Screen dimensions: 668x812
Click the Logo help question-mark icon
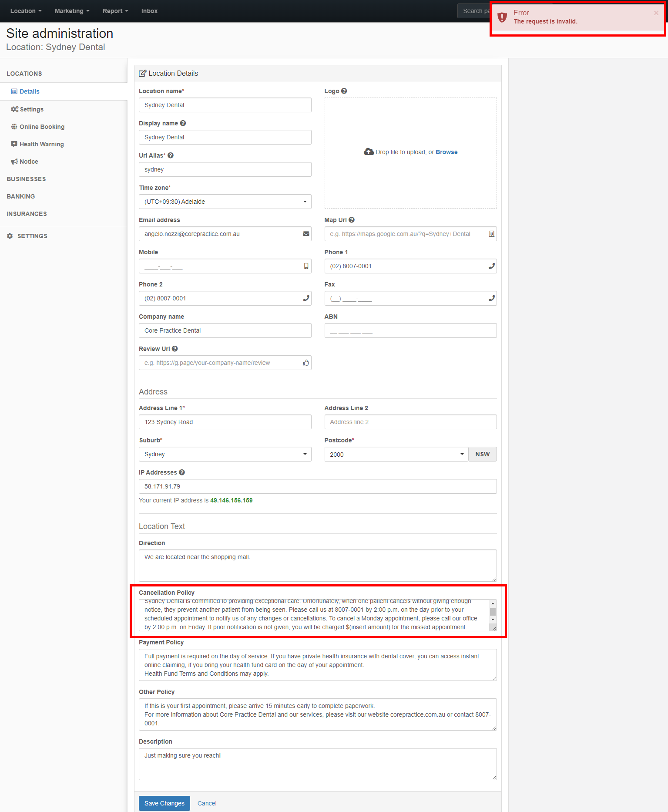344,91
